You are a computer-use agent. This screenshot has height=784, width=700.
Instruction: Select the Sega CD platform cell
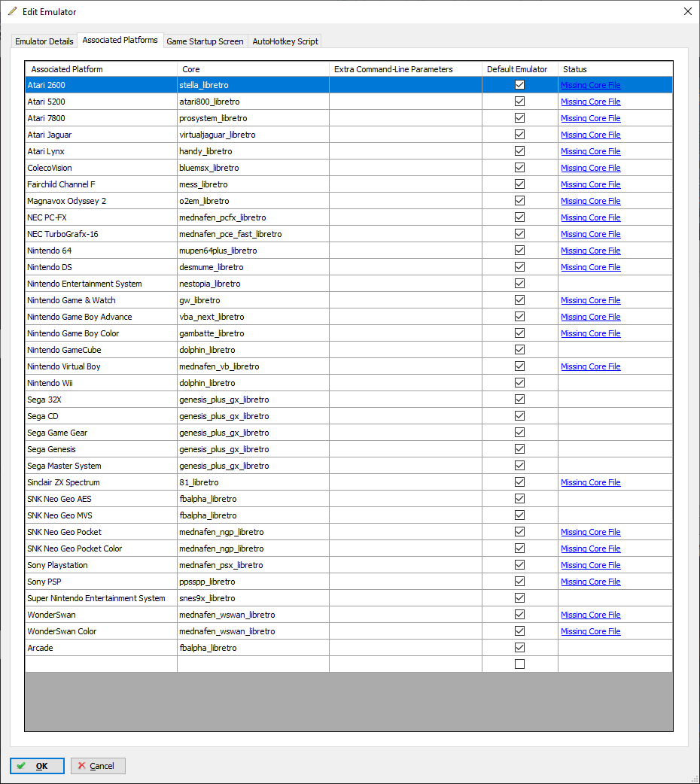coord(101,416)
